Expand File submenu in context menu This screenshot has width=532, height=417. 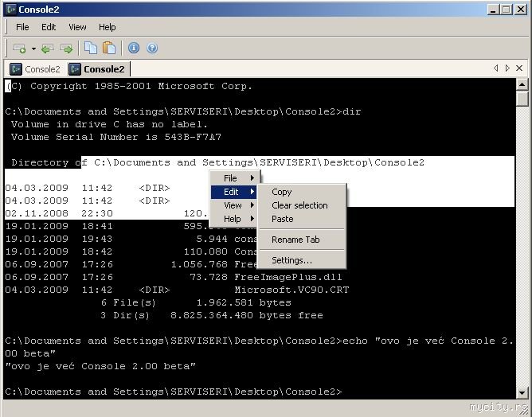pos(236,178)
